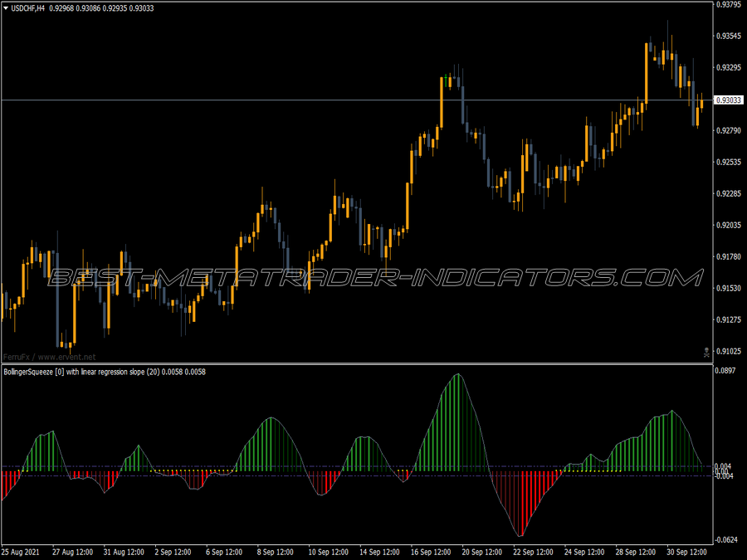Click the 0.92035 price axis label

tap(729, 225)
